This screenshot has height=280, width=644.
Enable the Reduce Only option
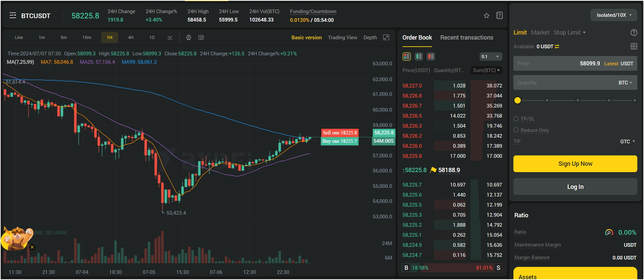(516, 130)
